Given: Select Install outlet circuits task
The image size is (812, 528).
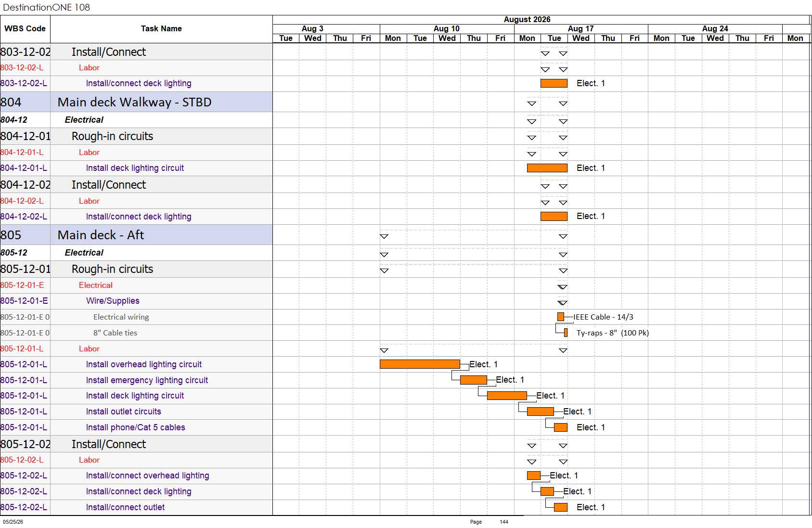Looking at the screenshot, I should point(123,412).
